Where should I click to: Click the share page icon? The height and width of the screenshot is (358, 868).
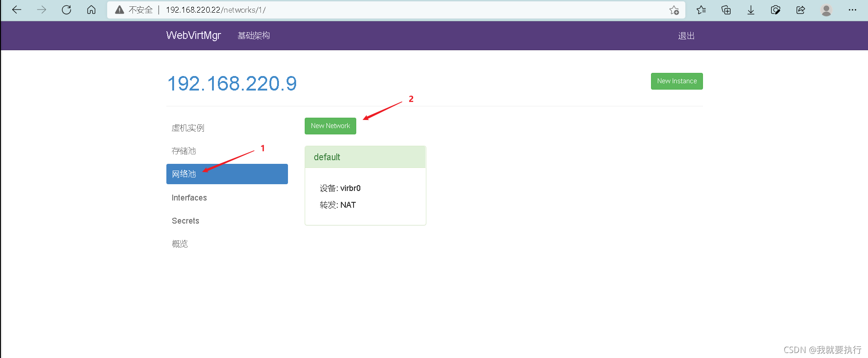pyautogui.click(x=801, y=10)
